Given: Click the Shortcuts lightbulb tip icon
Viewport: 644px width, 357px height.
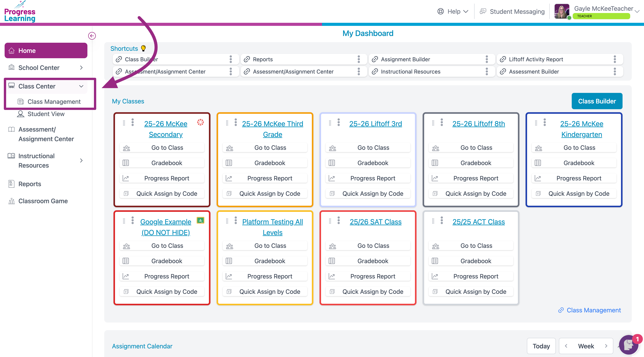Looking at the screenshot, I should 143,48.
